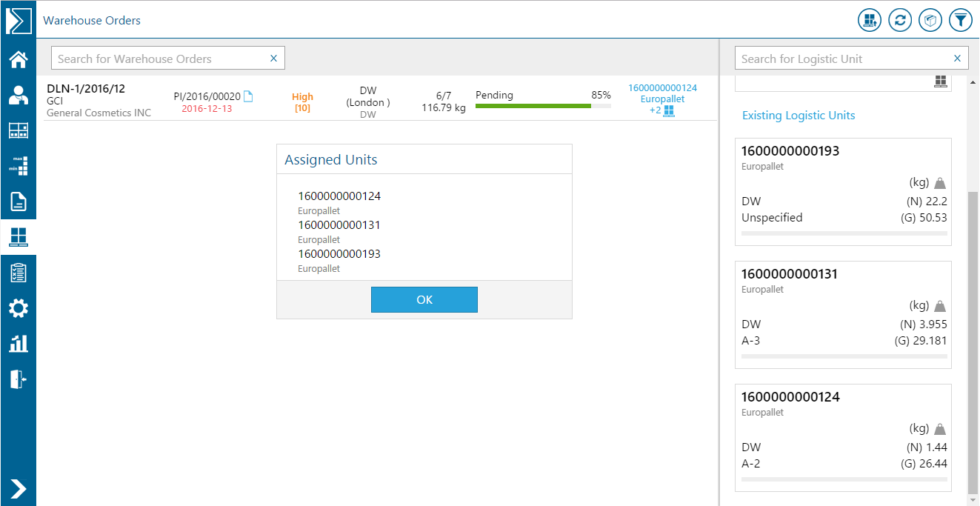Expand the sidebar with bottom chevron
This screenshot has height=506, width=980.
pos(18,488)
